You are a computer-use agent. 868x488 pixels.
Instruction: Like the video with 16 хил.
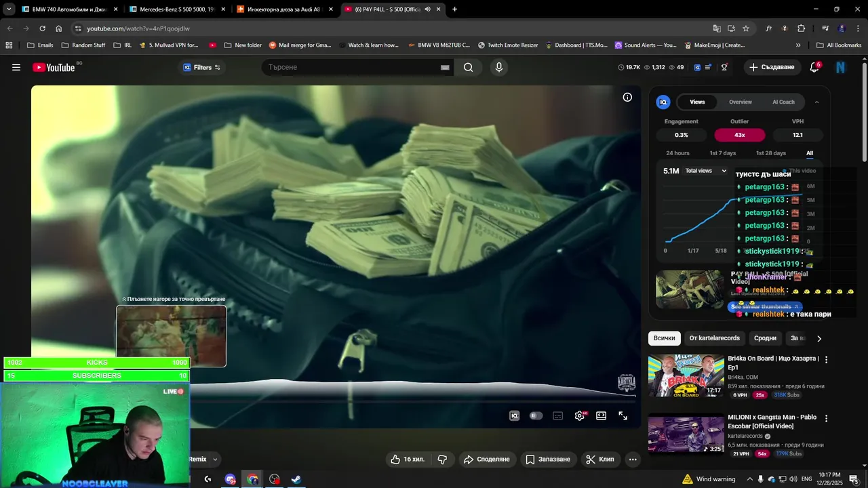(408, 459)
